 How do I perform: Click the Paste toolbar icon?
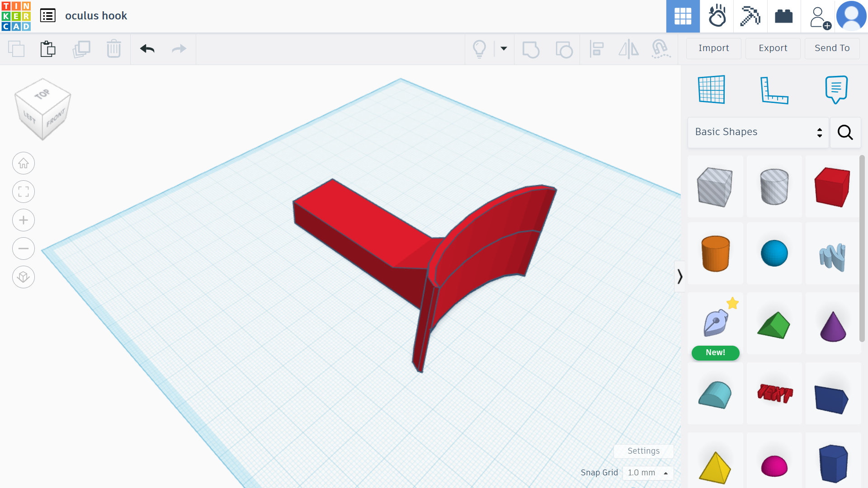click(48, 49)
